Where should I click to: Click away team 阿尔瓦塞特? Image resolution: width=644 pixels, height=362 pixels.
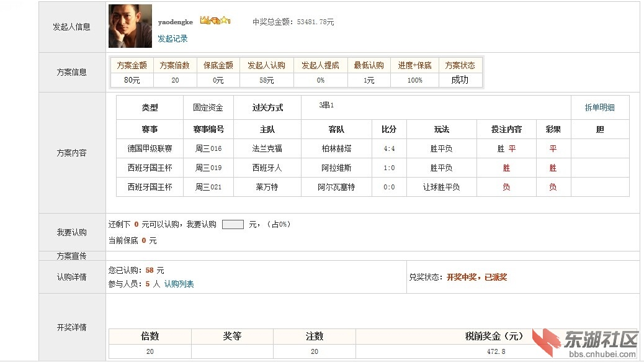pos(336,187)
